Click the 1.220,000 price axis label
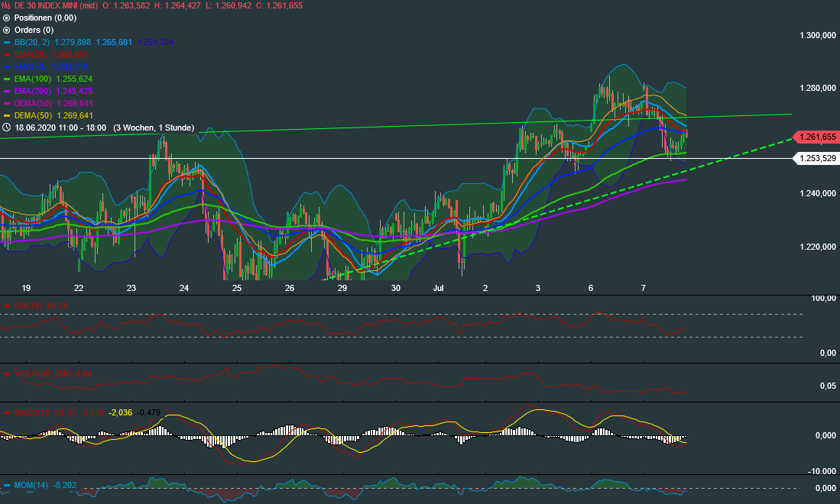Viewport: 840px width, 504px height. (818, 247)
